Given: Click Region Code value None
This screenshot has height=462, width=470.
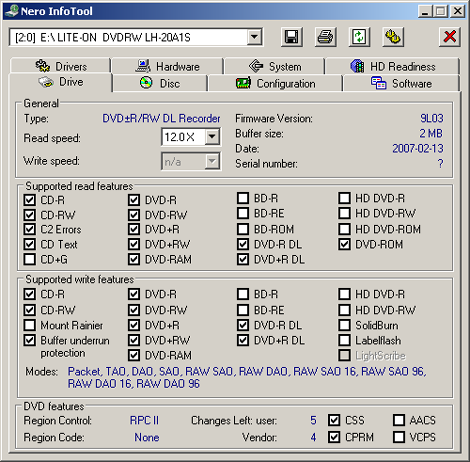Looking at the screenshot, I should point(147,437).
